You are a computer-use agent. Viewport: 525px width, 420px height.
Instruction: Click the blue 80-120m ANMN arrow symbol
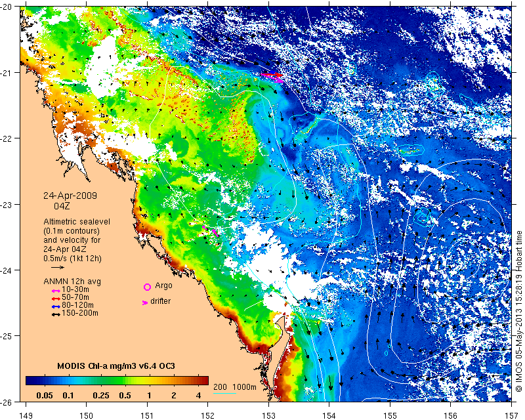(56, 306)
